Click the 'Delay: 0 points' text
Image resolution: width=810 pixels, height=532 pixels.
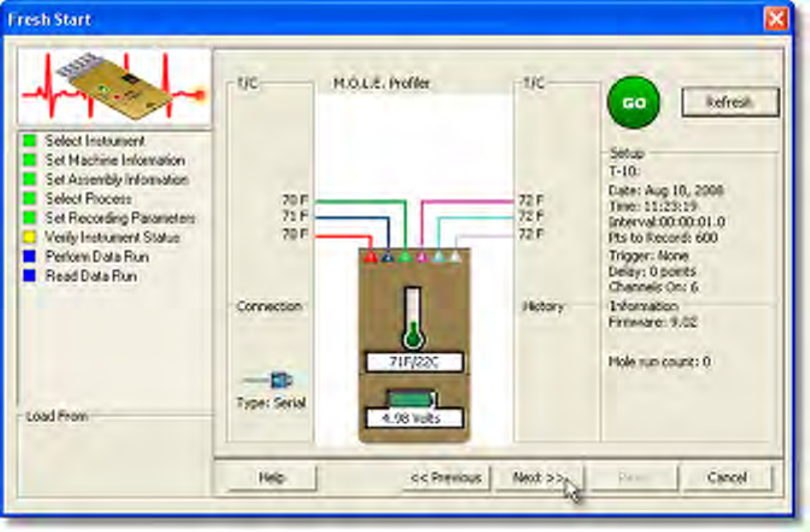click(x=653, y=271)
